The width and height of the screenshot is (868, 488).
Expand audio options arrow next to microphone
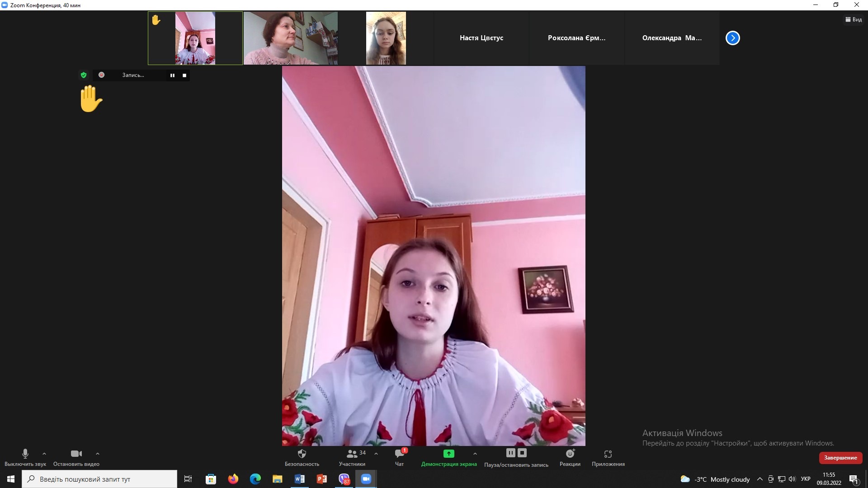coord(44,453)
